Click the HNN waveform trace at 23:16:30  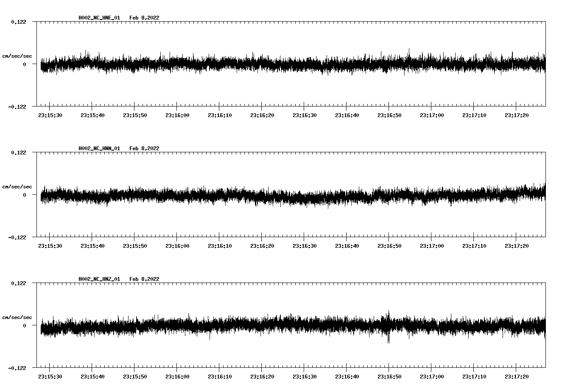pyautogui.click(x=304, y=197)
